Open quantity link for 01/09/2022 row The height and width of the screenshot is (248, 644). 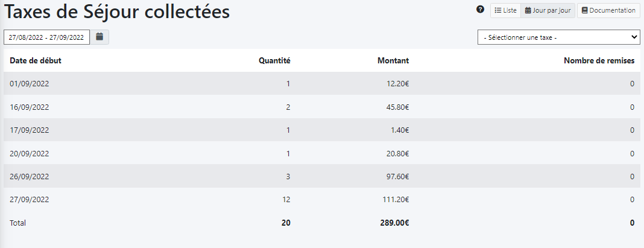pos(288,84)
